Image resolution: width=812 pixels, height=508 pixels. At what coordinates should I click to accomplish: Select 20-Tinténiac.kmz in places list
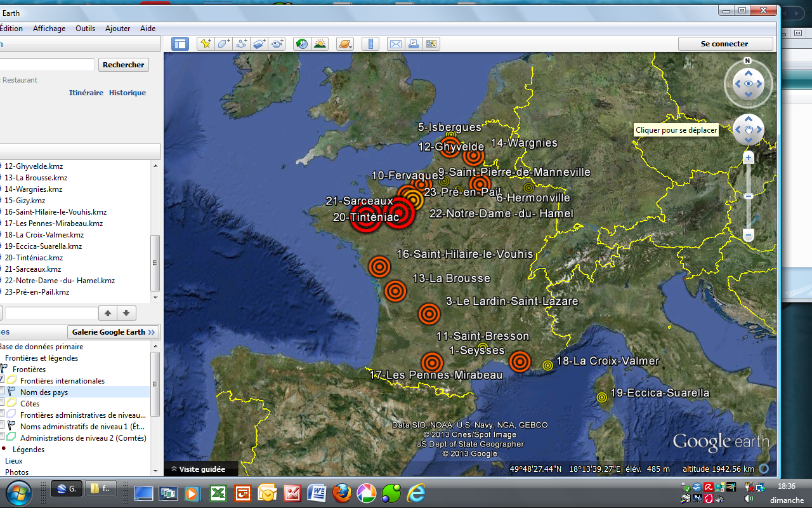pos(34,258)
